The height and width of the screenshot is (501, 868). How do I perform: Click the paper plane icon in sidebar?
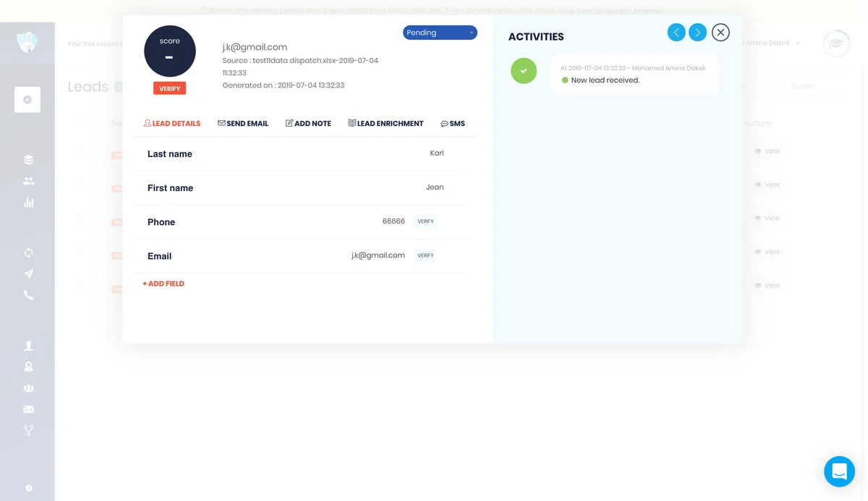(28, 274)
